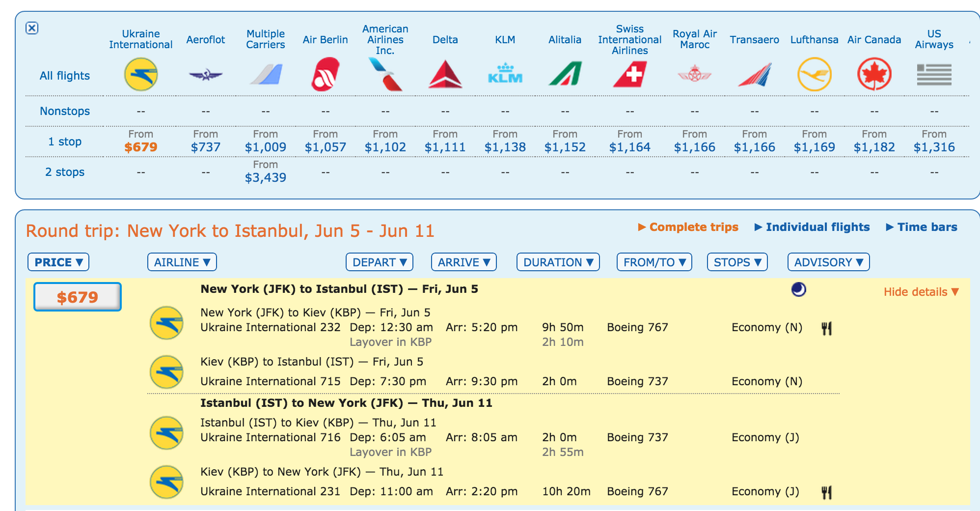Click the overnight flight moon advisory icon

[x=799, y=289]
